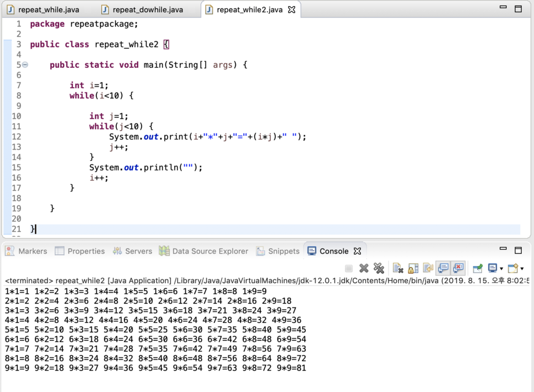Viewport: 534px width, 392px height.
Task: Open the Servers view tab
Action: click(132, 251)
